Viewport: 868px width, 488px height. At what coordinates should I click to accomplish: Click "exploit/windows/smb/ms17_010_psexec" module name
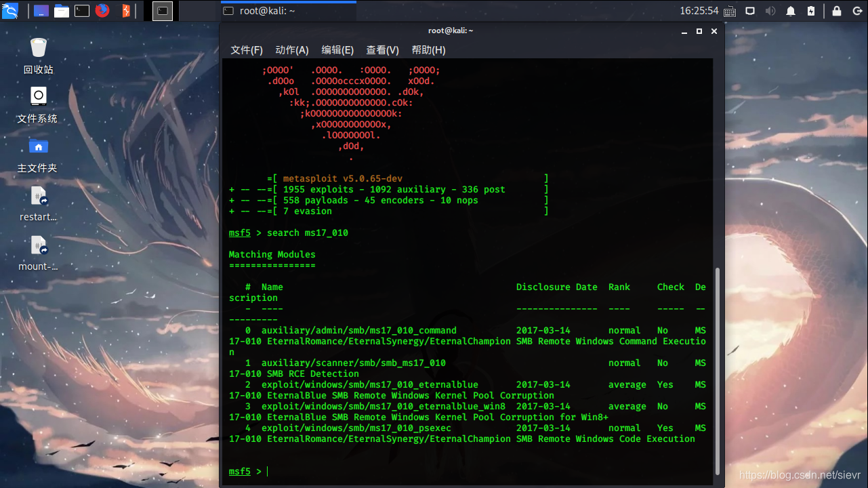pos(356,428)
